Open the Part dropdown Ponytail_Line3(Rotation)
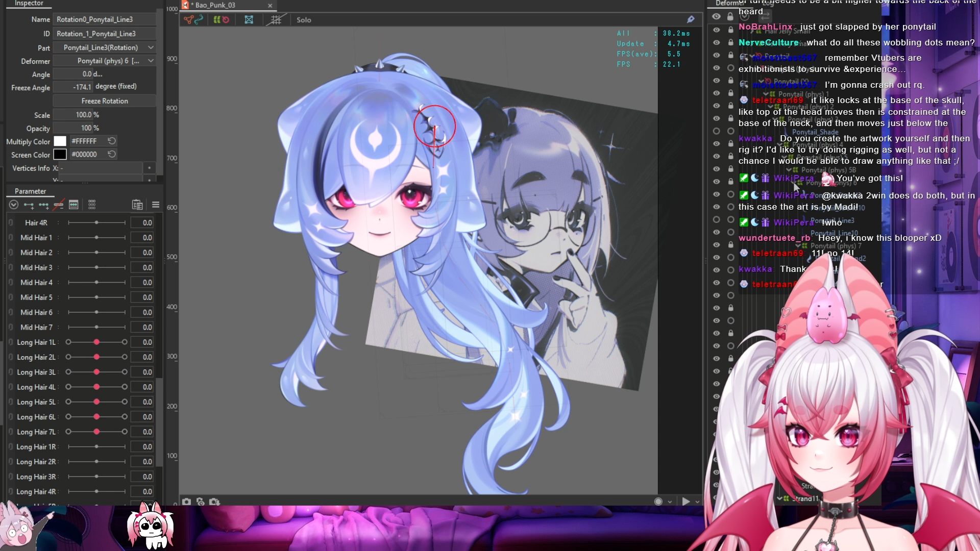980x551 pixels. tap(105, 47)
